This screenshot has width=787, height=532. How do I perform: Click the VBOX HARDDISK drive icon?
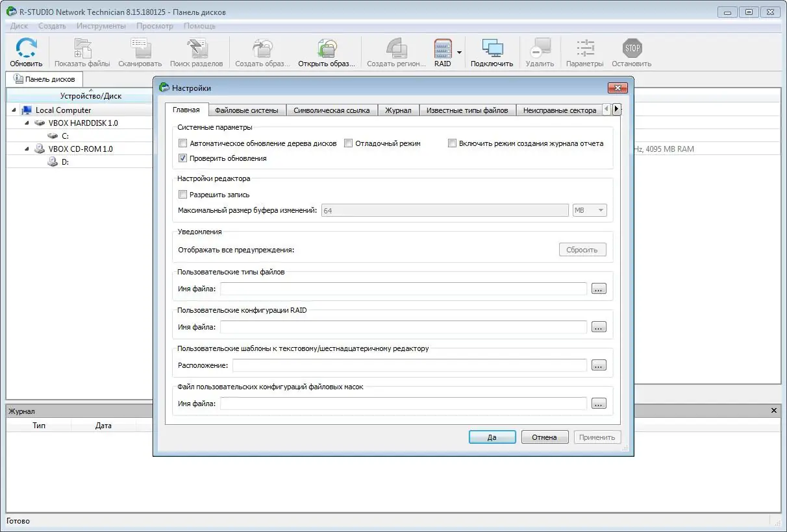pyautogui.click(x=40, y=123)
